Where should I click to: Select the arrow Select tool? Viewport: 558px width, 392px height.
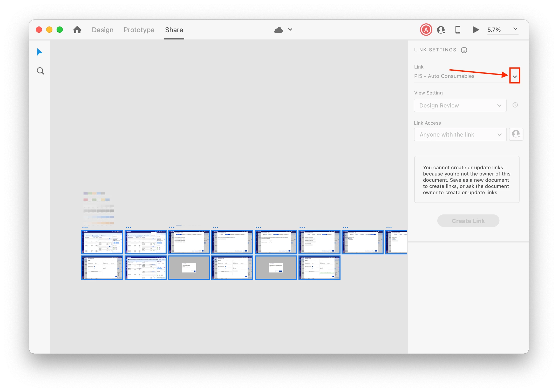point(39,52)
